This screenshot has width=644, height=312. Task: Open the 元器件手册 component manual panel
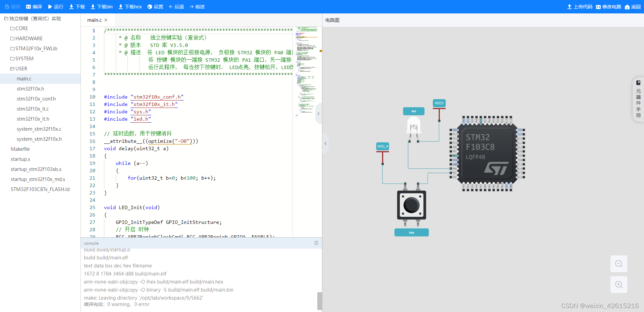pyautogui.click(x=638, y=100)
